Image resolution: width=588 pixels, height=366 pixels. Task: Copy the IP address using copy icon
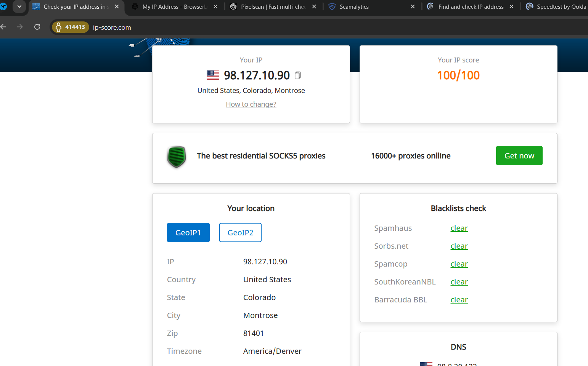click(x=298, y=75)
